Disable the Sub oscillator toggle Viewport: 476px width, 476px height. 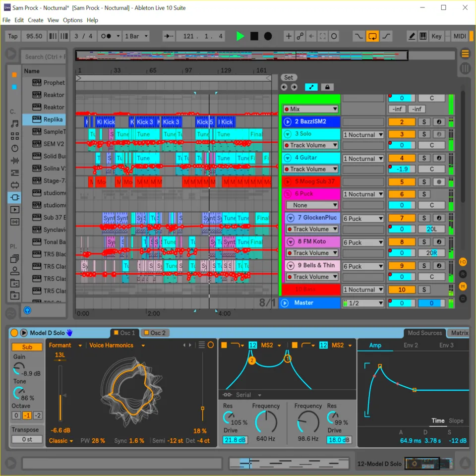coord(27,347)
